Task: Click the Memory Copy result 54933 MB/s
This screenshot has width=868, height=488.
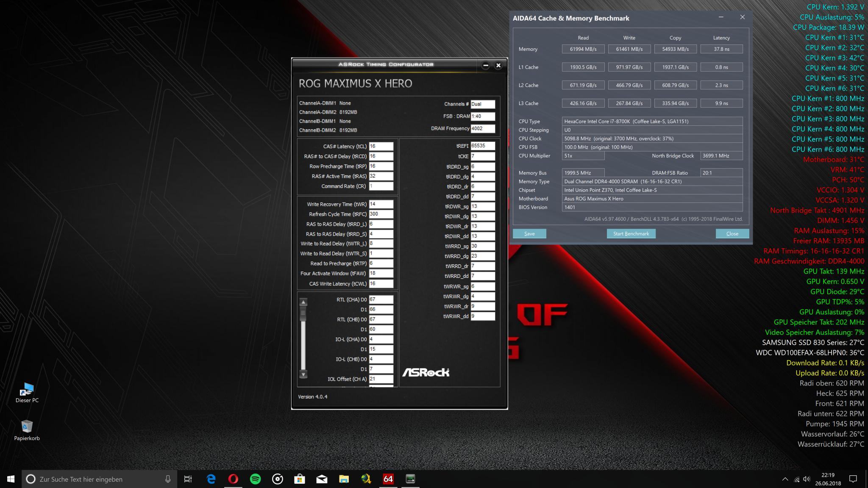Action: pos(675,49)
